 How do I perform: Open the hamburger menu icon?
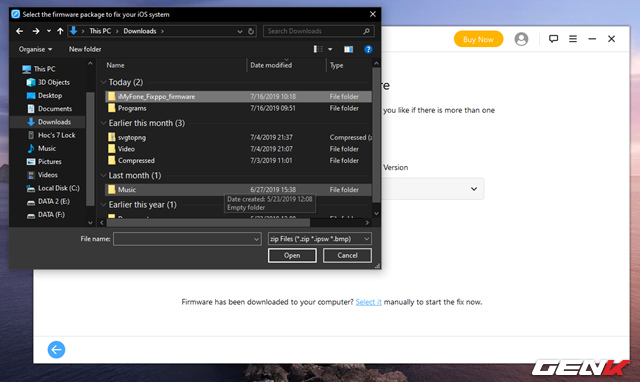pyautogui.click(x=573, y=39)
